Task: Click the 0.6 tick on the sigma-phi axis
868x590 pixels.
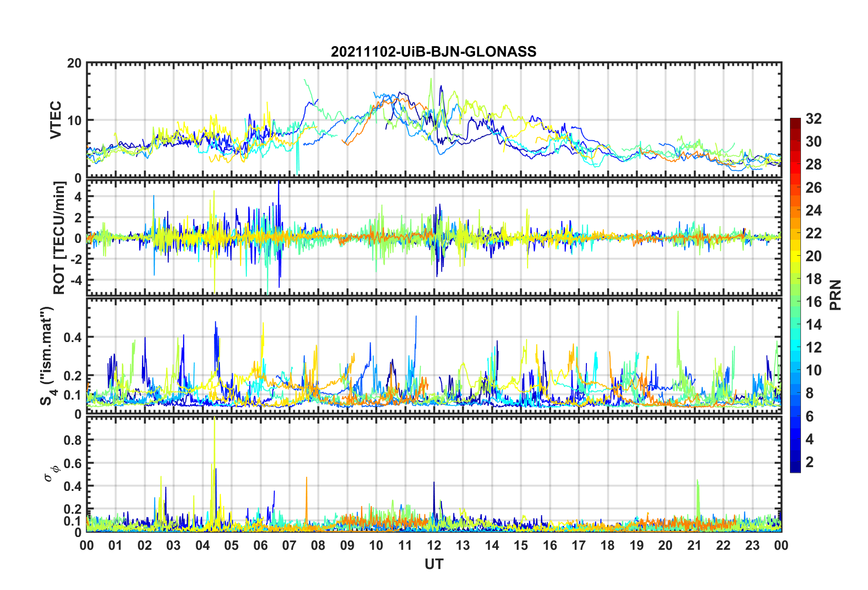Action: (x=73, y=463)
